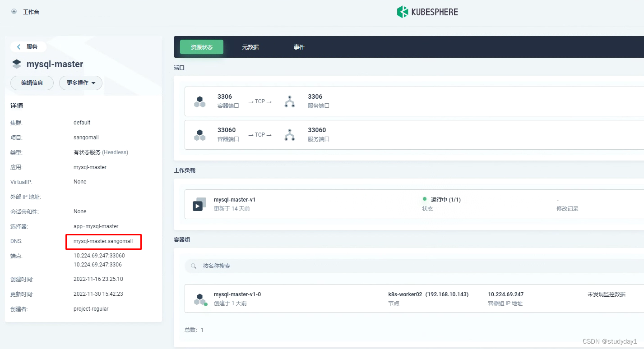Click selector value app=mysql-master

(x=96, y=226)
